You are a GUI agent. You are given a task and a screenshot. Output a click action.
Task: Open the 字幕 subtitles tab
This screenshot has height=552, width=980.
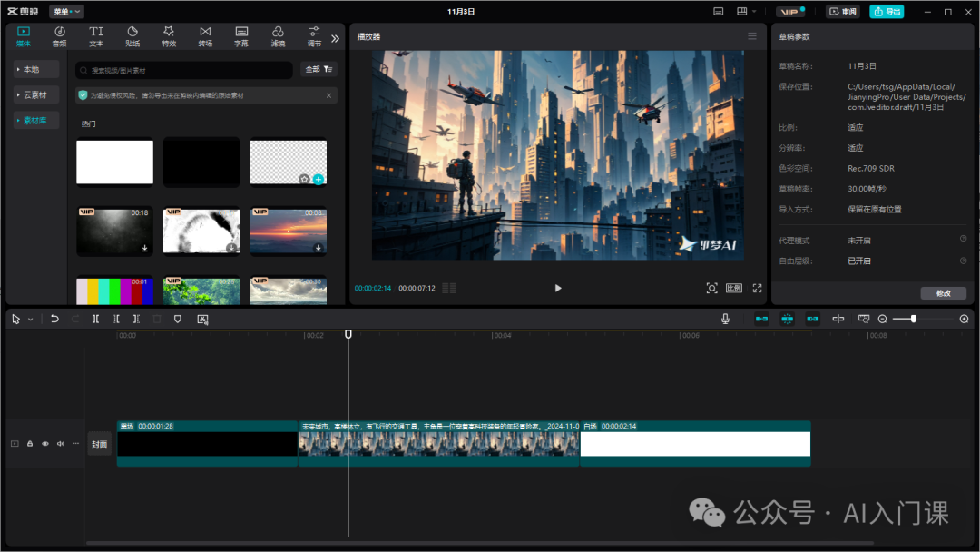click(x=241, y=36)
